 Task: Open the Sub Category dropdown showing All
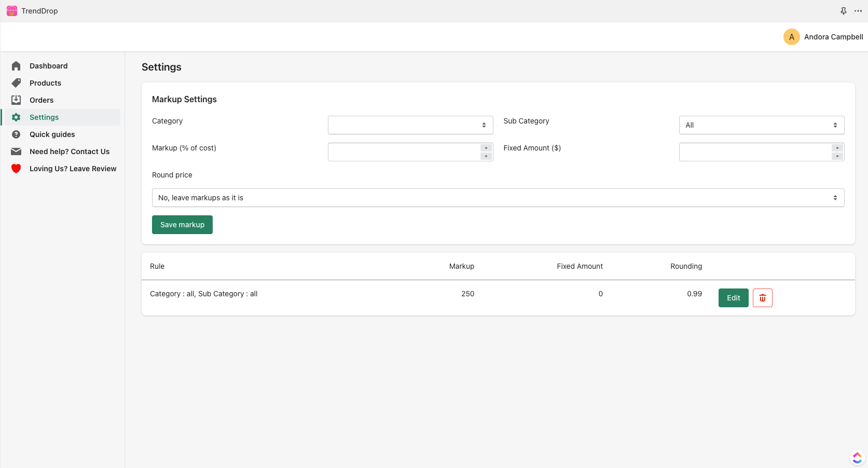(x=762, y=125)
